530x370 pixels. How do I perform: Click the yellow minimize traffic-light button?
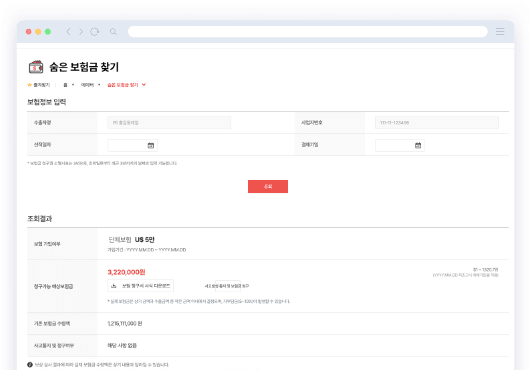(38, 31)
